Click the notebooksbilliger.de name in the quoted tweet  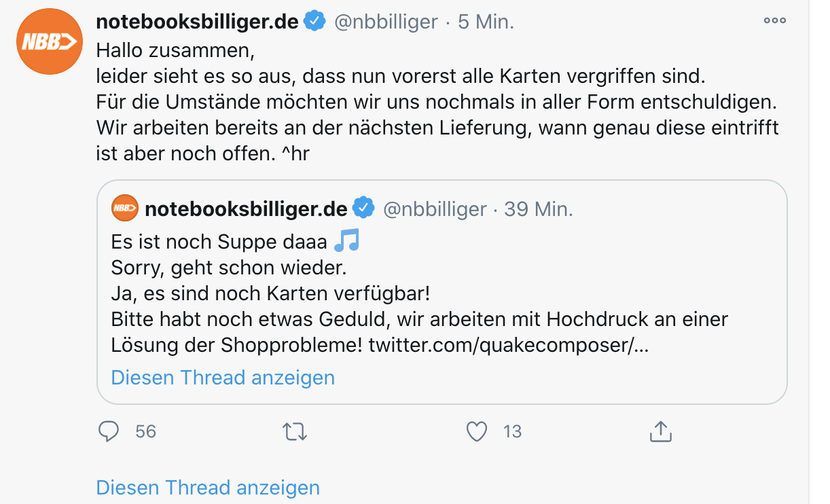point(246,209)
